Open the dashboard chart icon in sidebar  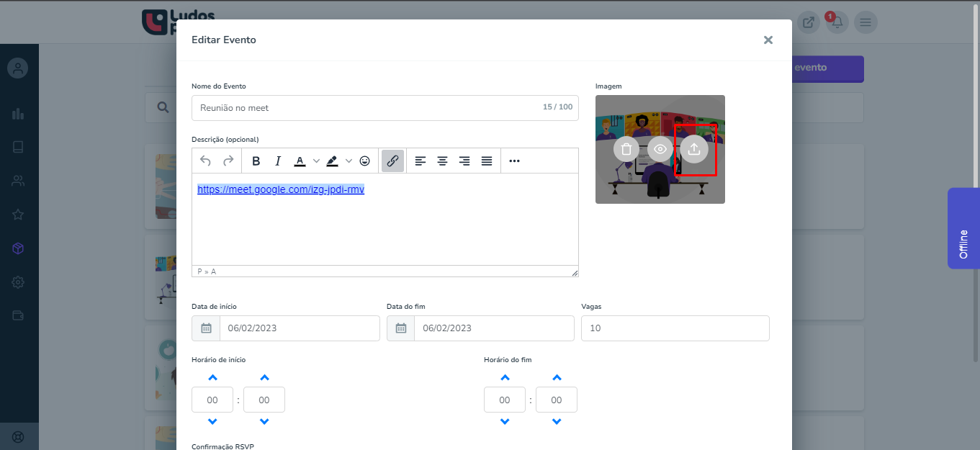pyautogui.click(x=19, y=114)
